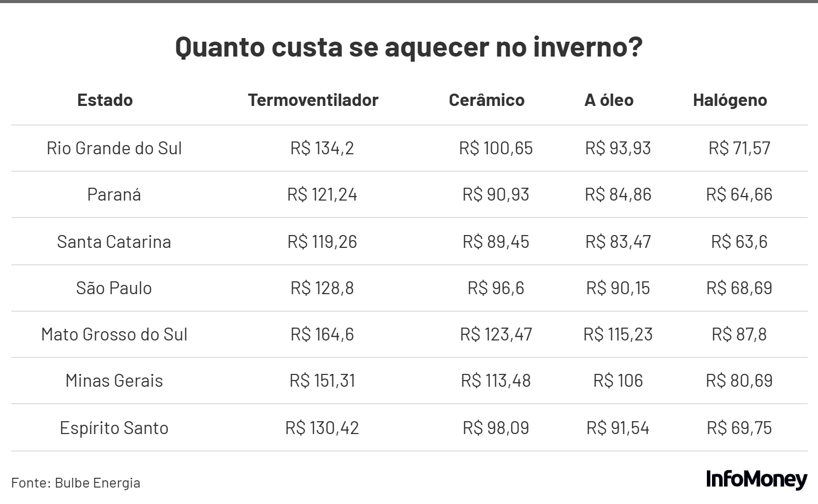This screenshot has height=504, width=818.
Task: Click the 'Fonte: Bulbe Energia' source text
Action: pyautogui.click(x=76, y=483)
